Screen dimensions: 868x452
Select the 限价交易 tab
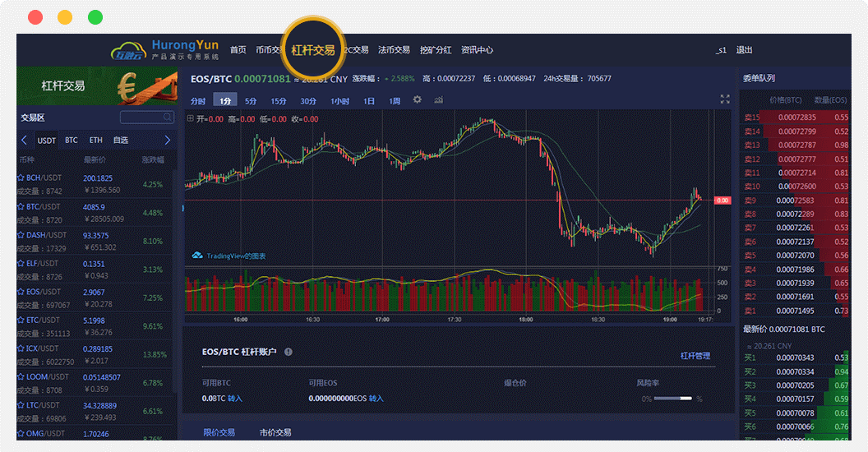click(219, 432)
